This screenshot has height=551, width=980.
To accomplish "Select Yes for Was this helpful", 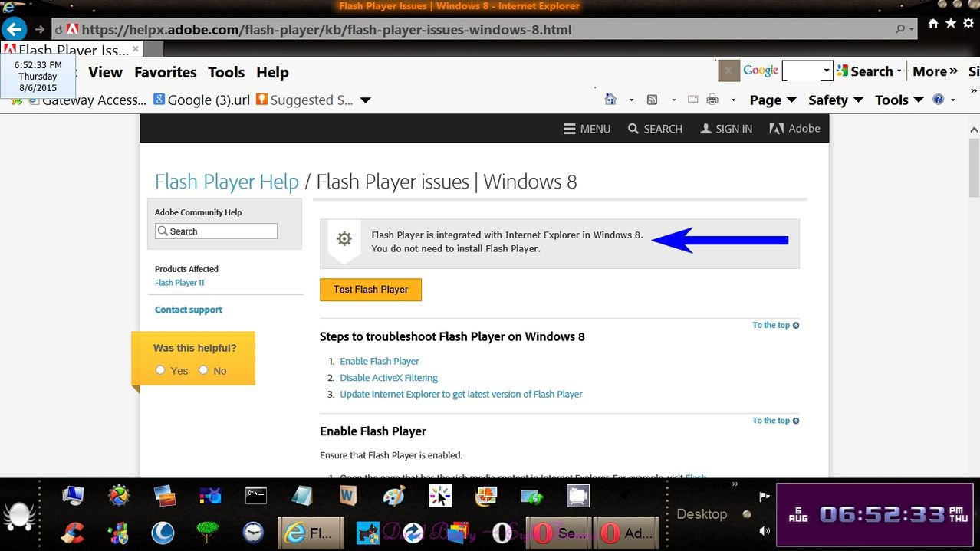I will (160, 370).
